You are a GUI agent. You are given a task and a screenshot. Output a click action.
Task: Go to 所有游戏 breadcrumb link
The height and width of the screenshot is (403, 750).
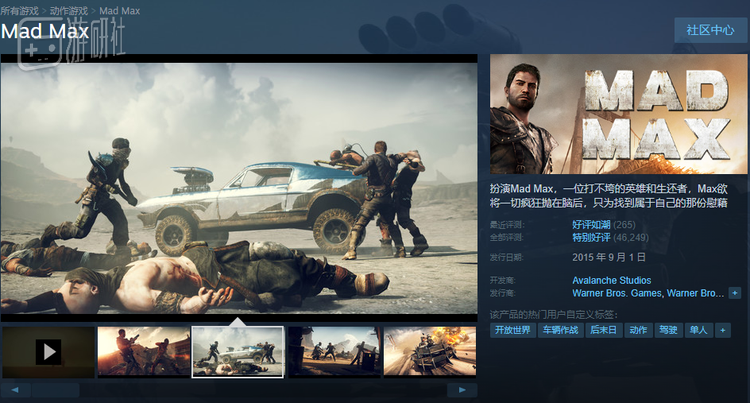[19, 11]
